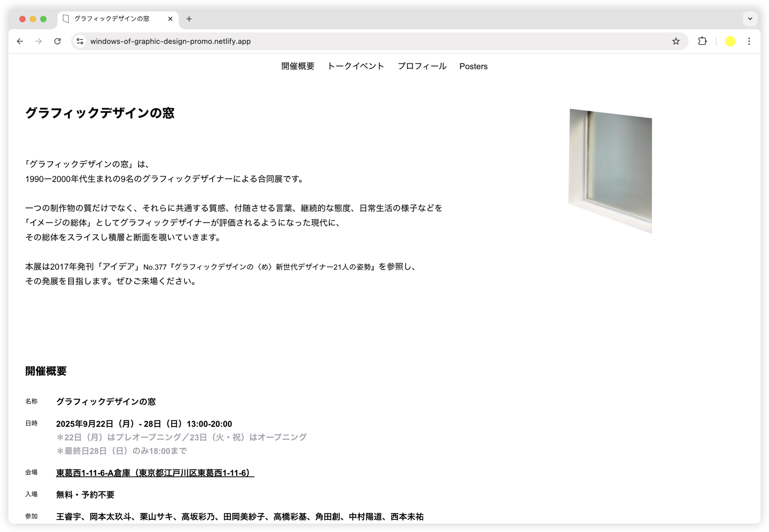Close the グラフィックデザインの窓 tab
The width and height of the screenshot is (769, 532).
point(170,19)
